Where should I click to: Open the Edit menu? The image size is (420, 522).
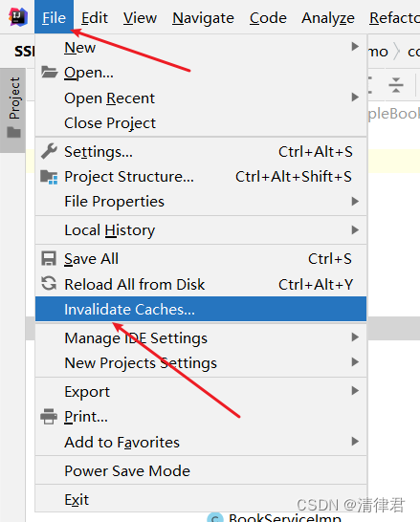(x=95, y=17)
